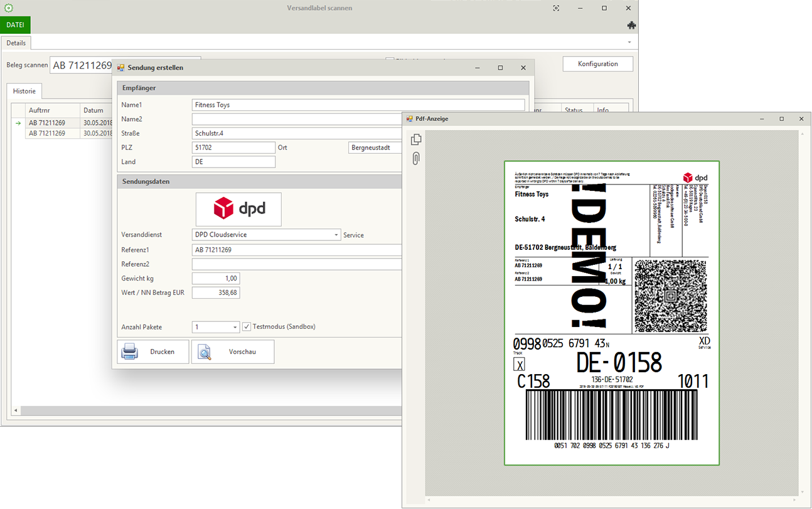Click the Land field showing DE
Image resolution: width=812 pixels, height=509 pixels.
point(233,162)
